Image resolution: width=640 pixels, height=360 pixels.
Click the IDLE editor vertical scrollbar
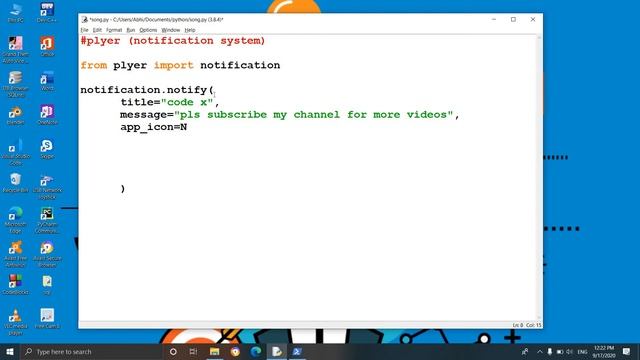tap(539, 178)
